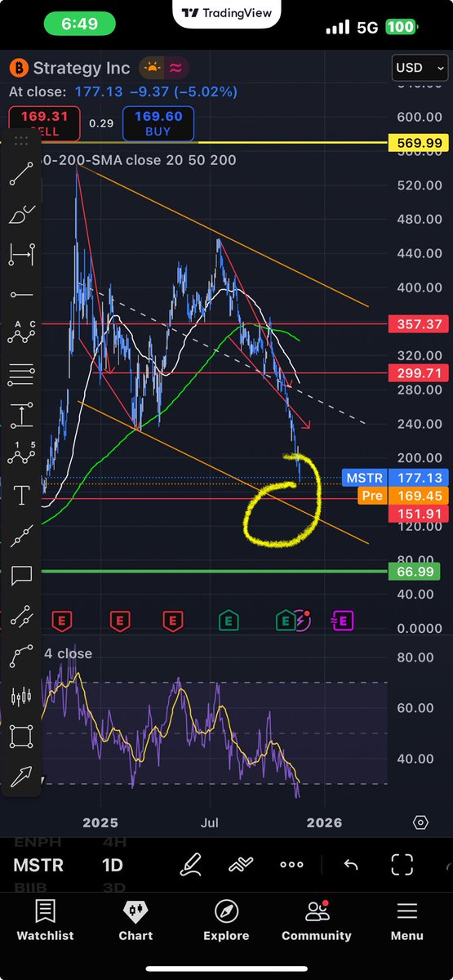Open chart settings hexagon icon
The image size is (453, 980).
pyautogui.click(x=421, y=822)
